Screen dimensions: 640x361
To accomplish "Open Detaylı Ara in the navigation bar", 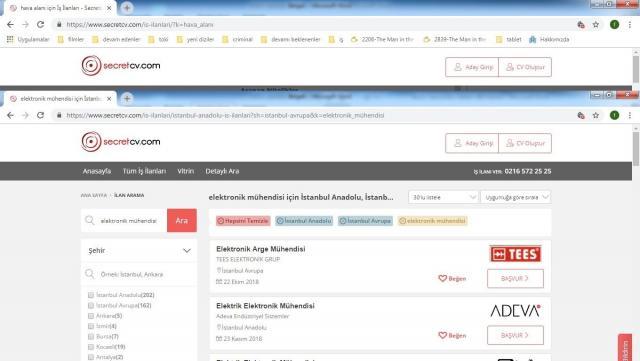I will [222, 171].
